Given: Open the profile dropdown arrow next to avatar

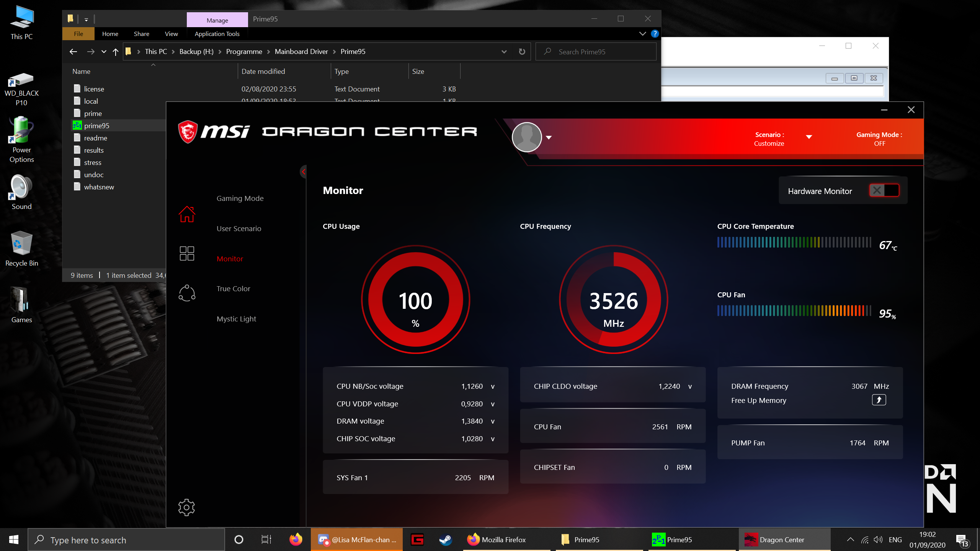Looking at the screenshot, I should click(549, 138).
